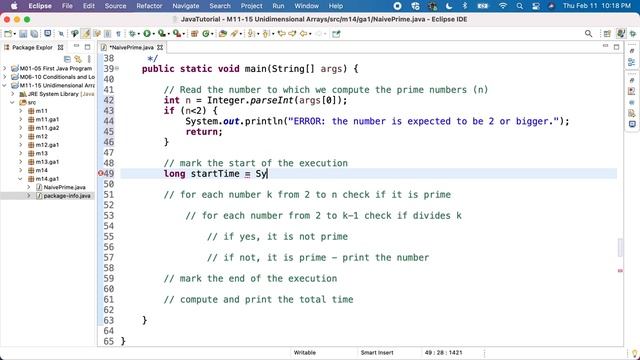Click the Debug bug icon in toolbar

132,34
